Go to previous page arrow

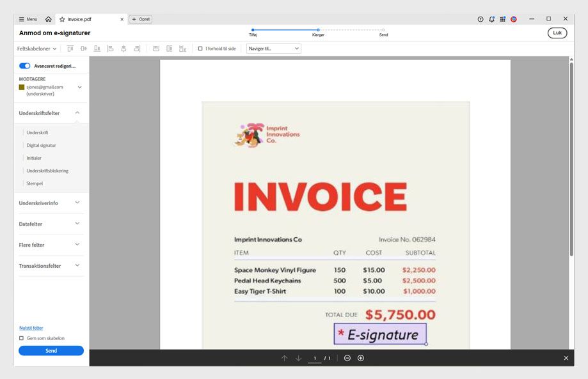click(x=285, y=358)
